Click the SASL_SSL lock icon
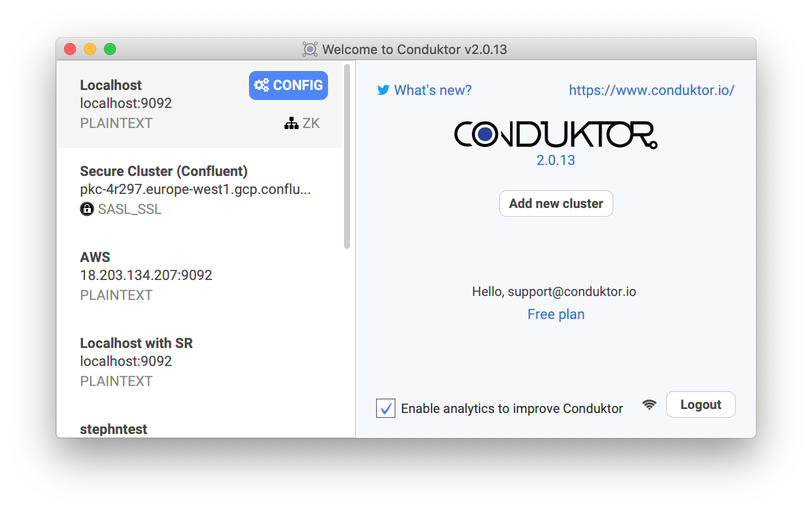 click(x=87, y=209)
